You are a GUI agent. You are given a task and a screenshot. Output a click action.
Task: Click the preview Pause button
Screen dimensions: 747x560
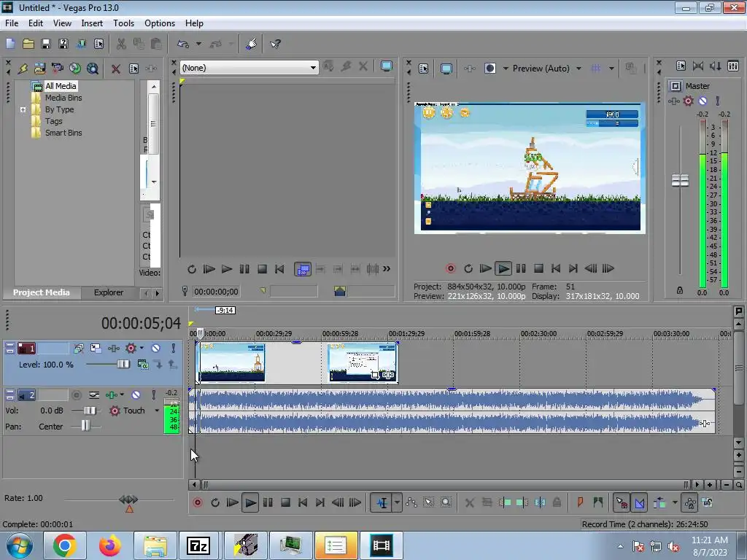coord(521,268)
